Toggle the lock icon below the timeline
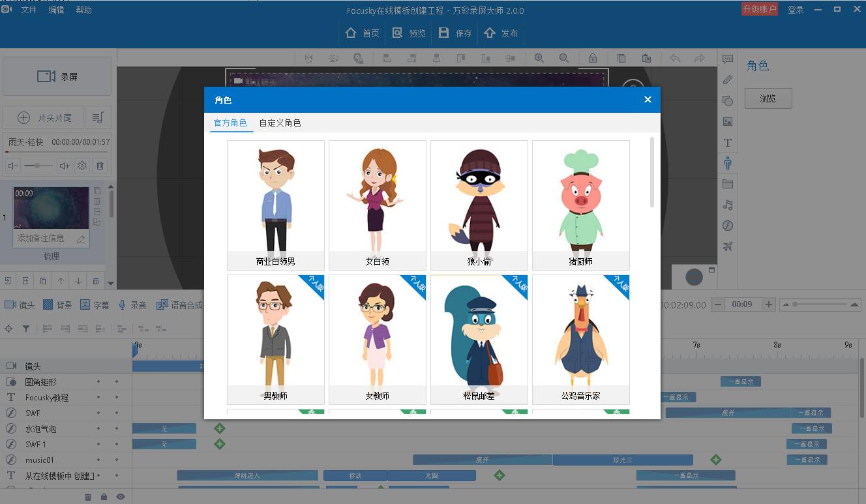The image size is (866, 504). pos(104,497)
